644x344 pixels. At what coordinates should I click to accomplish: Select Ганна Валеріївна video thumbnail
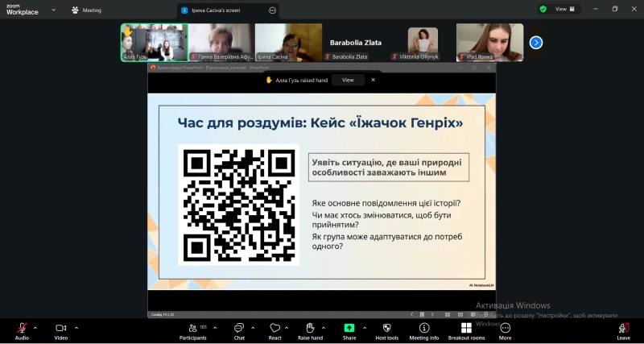[x=222, y=43]
